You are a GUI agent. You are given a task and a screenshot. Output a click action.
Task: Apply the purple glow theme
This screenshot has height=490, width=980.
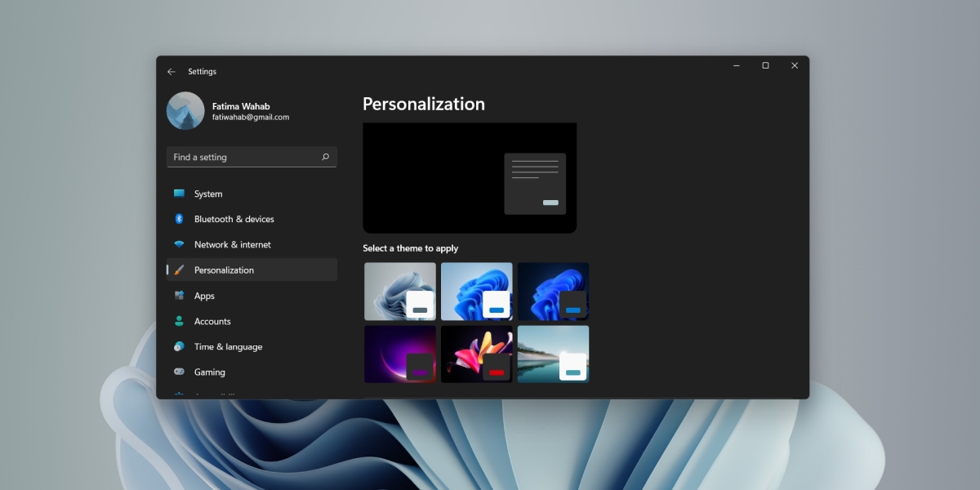pyautogui.click(x=400, y=354)
